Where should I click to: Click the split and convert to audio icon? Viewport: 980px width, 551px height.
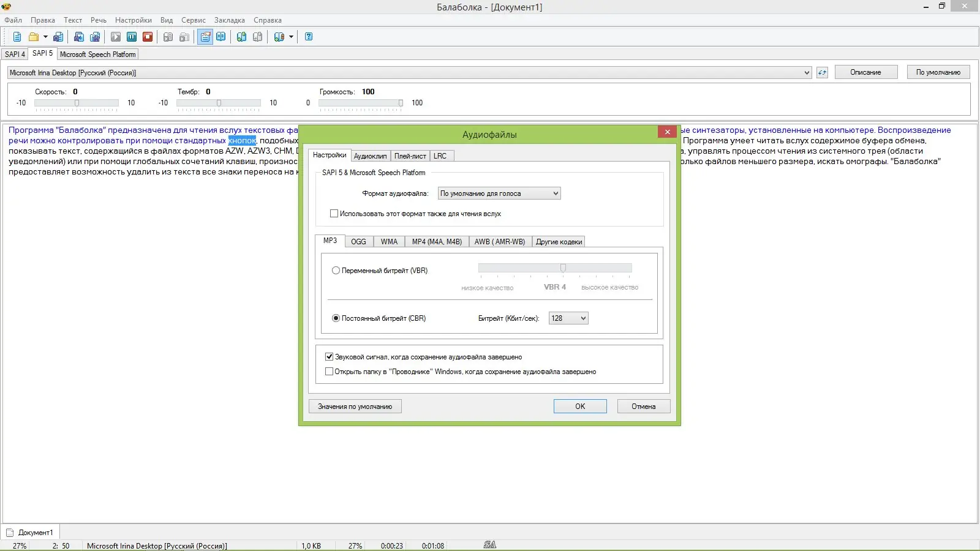[x=95, y=37]
